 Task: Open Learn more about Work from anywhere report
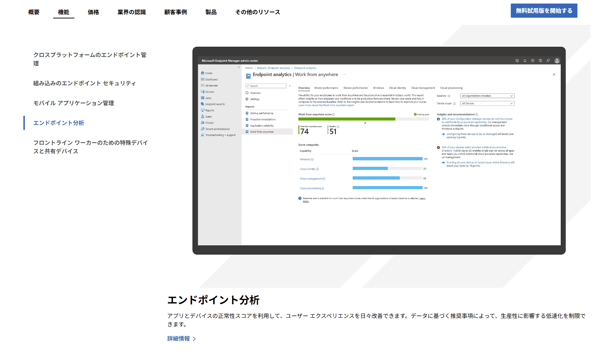[x=326, y=105]
